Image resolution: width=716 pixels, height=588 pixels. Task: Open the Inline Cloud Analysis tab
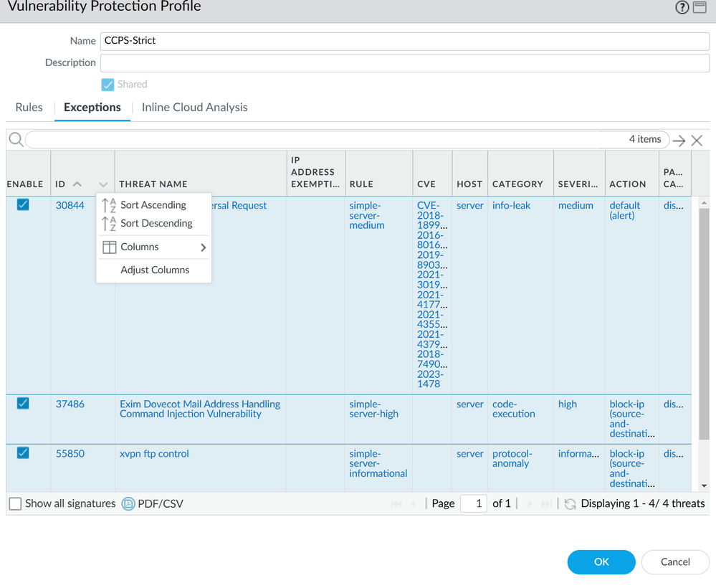[194, 108]
